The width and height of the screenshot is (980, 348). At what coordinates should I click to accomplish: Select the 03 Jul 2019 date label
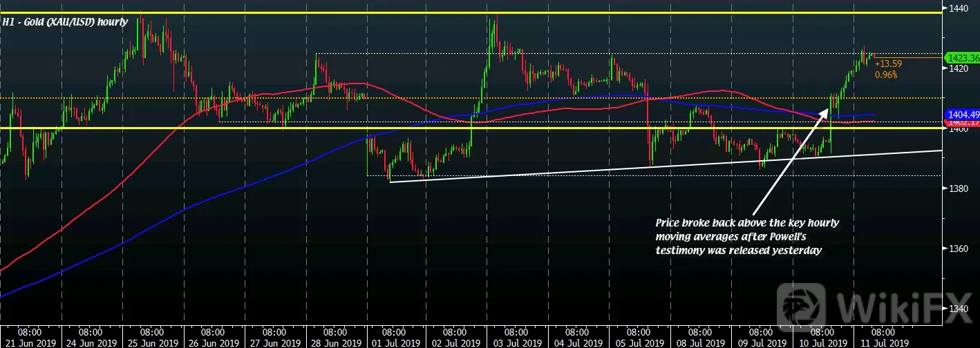516,341
